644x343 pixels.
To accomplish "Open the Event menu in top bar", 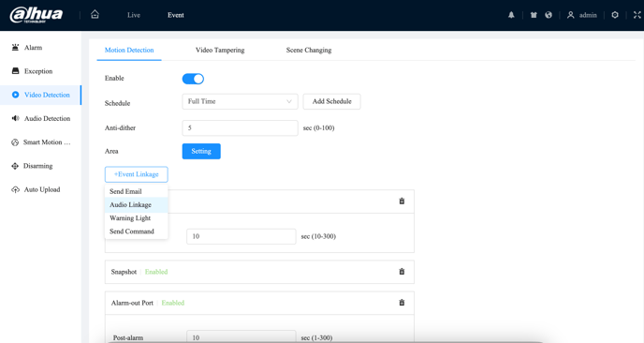I will click(x=175, y=15).
